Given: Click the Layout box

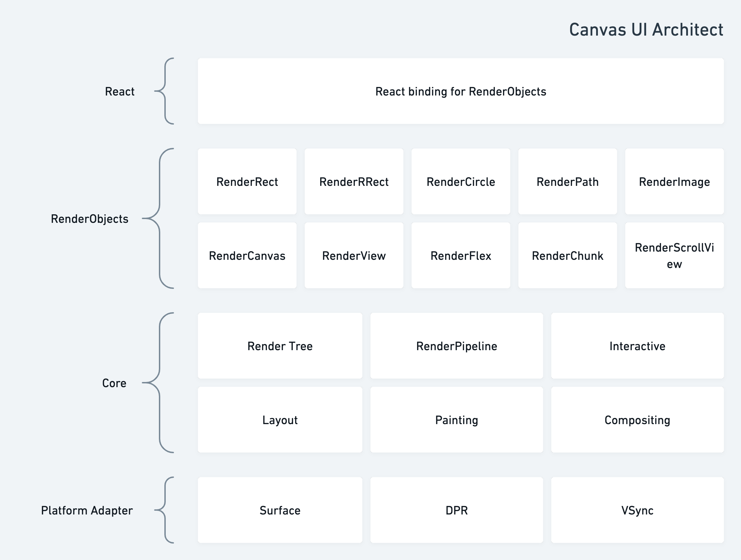Looking at the screenshot, I should pos(280,420).
